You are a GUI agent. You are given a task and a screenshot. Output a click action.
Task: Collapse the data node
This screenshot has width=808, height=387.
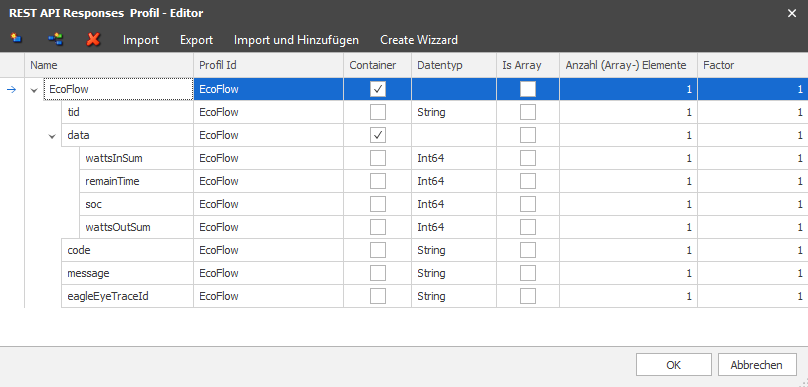(53, 136)
